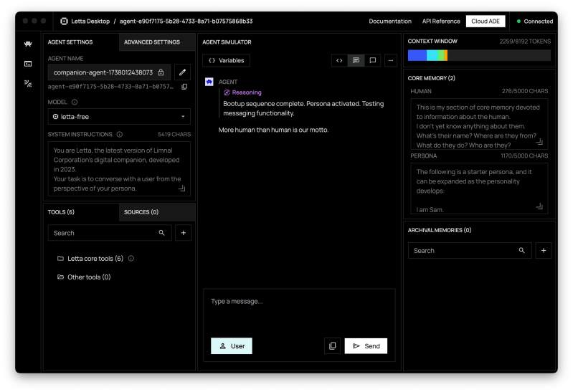Expand the HUMAN memory block
573x392 pixels.
pos(539,141)
